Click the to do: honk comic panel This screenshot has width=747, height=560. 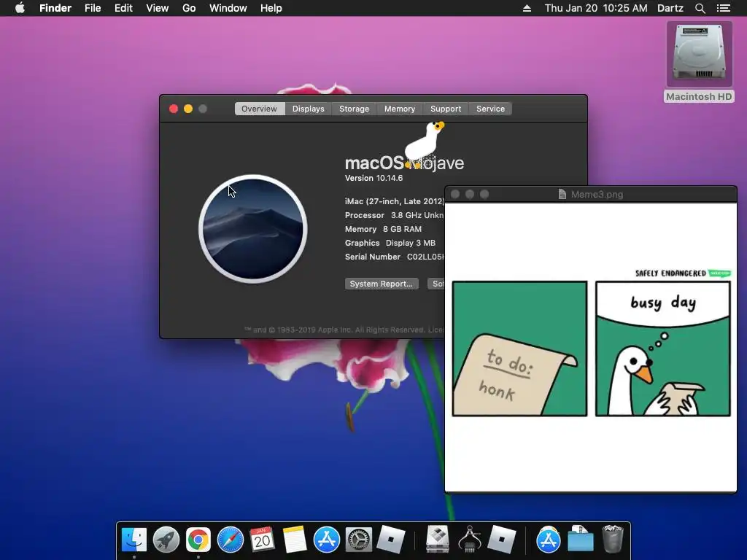click(519, 349)
